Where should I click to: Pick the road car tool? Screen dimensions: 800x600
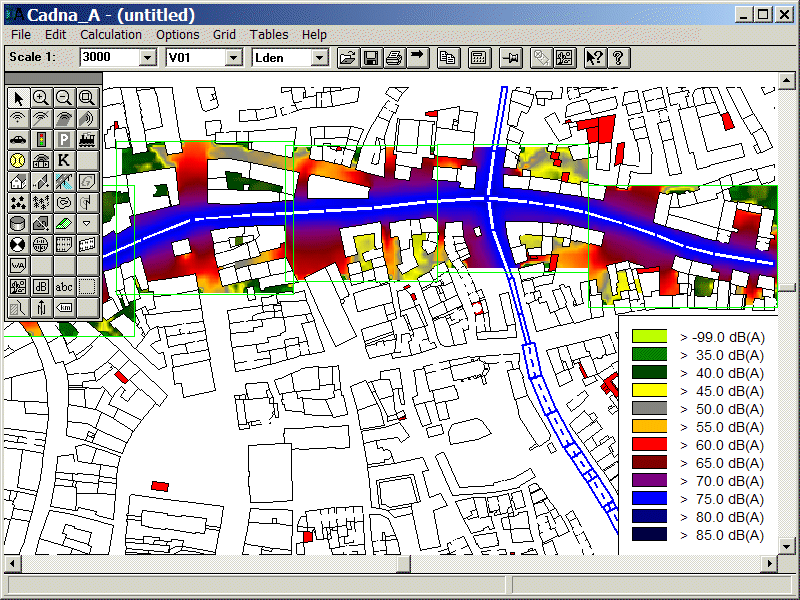point(18,139)
